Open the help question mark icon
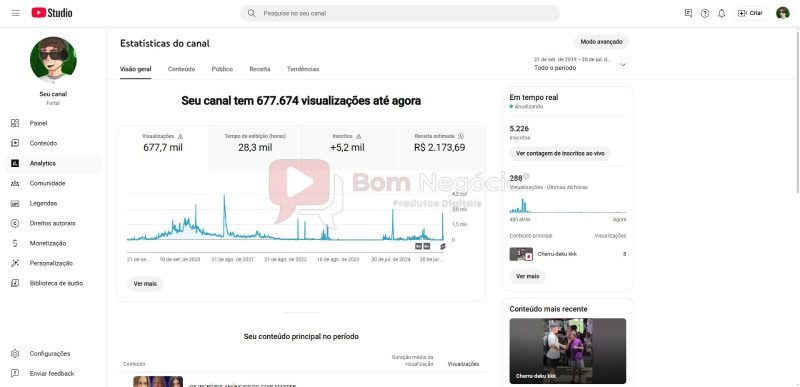 coord(705,14)
